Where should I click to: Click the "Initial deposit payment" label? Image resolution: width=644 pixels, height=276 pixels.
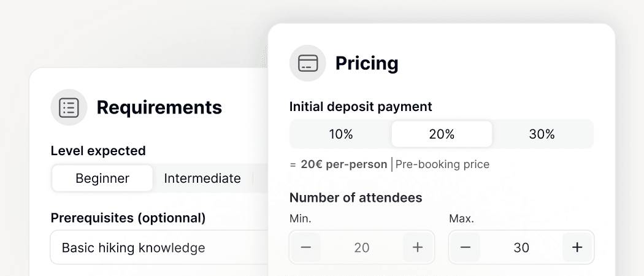click(361, 106)
